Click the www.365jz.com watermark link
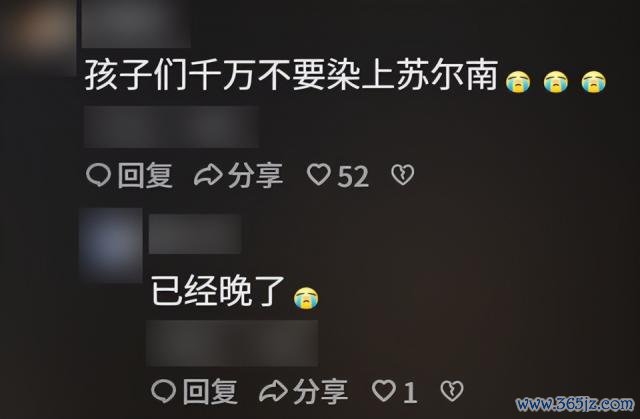This screenshot has width=640, height=419. coord(575,404)
